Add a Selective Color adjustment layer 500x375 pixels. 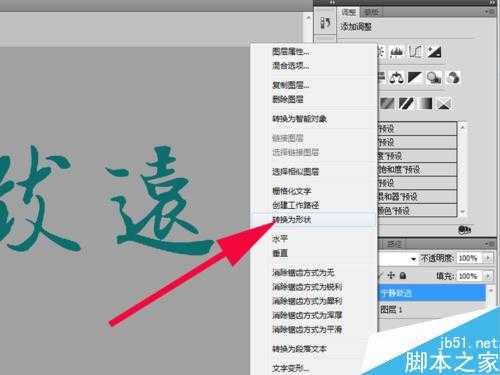[x=444, y=104]
